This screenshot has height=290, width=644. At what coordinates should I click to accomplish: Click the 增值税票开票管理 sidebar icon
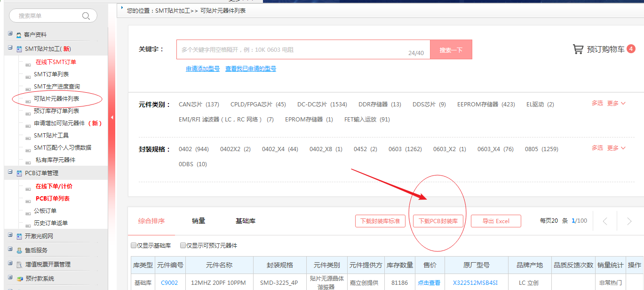pos(19,265)
